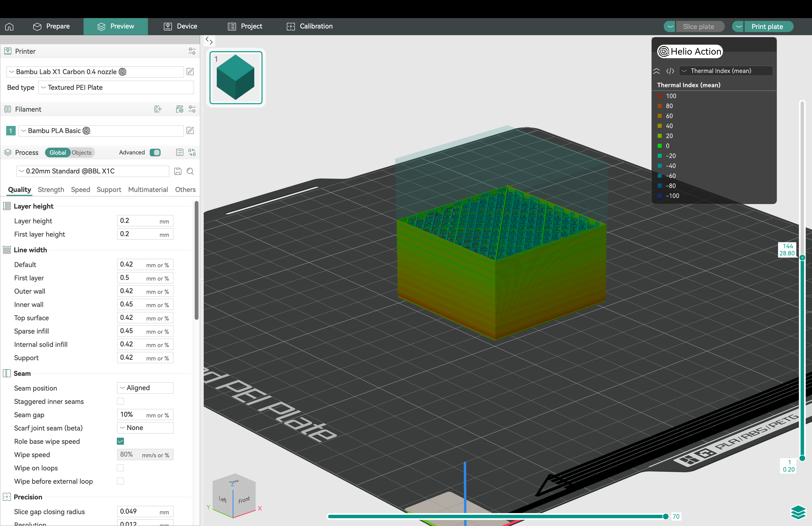Edit the Bambu PLA Basic filament preset
Viewport: 812px width, 526px height.
(190, 130)
